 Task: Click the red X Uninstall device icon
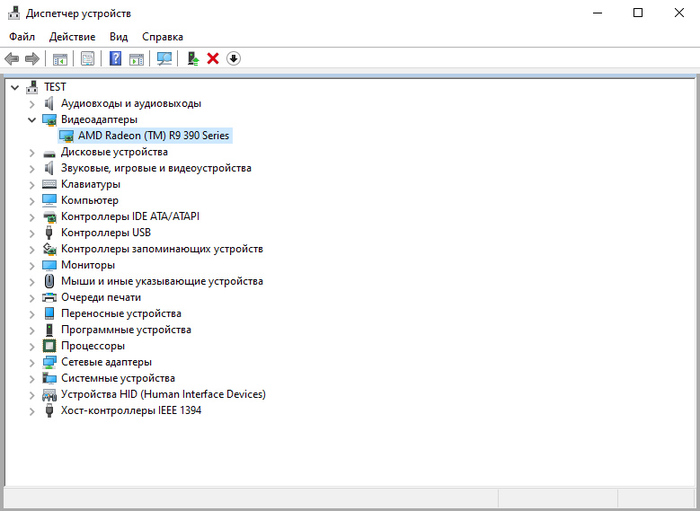[x=213, y=59]
